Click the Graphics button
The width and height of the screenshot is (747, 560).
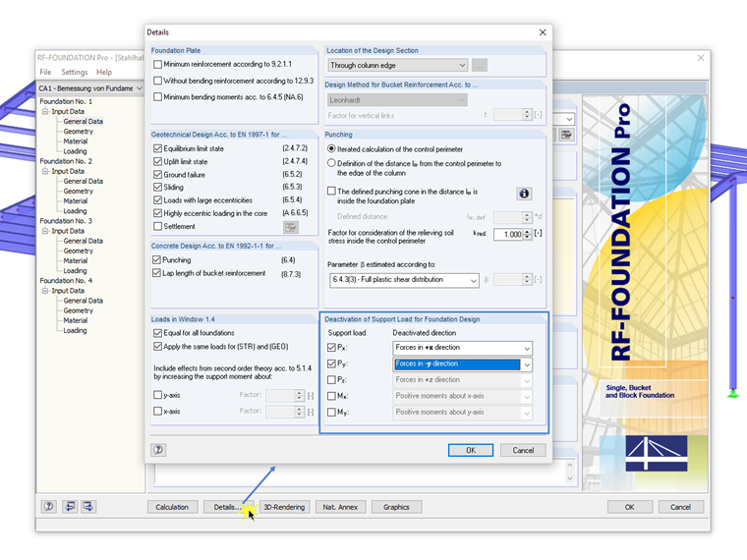click(x=396, y=507)
